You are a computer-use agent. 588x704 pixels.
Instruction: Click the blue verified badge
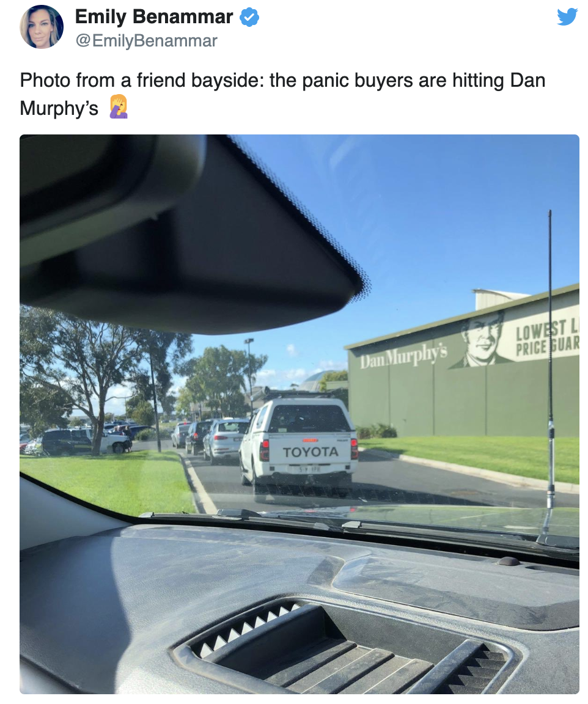[249, 17]
